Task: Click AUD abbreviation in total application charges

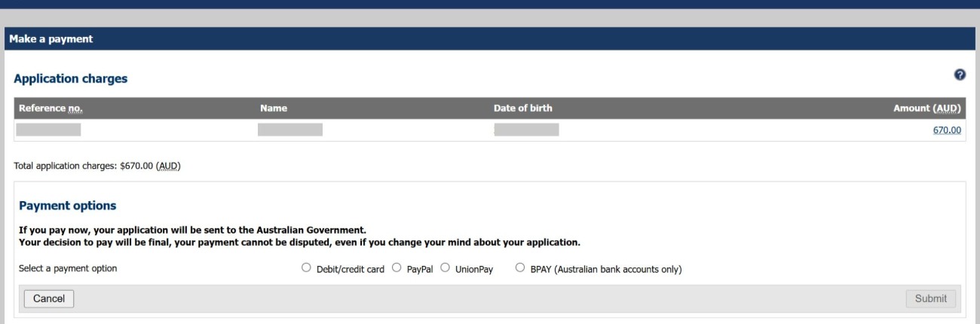Action: 168,166
